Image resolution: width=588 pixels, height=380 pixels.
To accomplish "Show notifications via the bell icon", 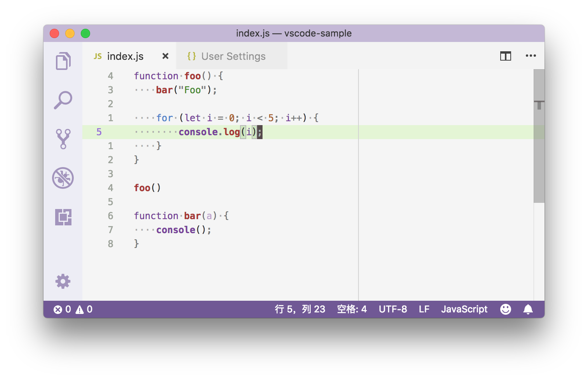I will (x=528, y=309).
